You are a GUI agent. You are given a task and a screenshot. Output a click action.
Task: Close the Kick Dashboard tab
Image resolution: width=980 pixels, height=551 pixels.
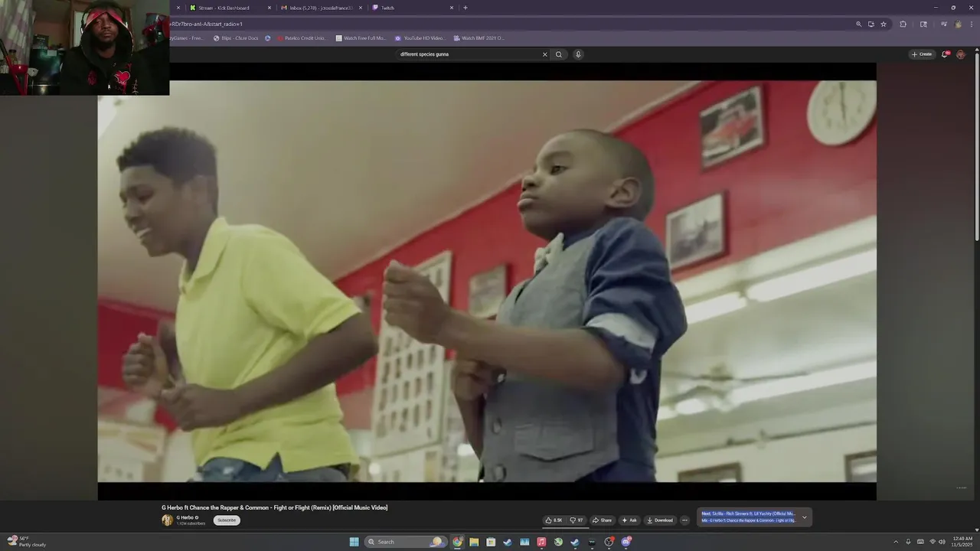[269, 8]
